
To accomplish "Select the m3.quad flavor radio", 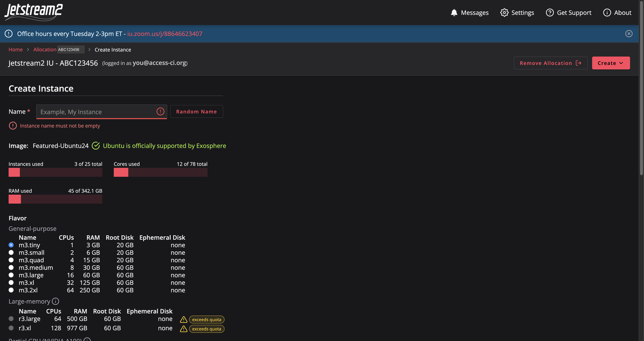I will click(x=11, y=260).
